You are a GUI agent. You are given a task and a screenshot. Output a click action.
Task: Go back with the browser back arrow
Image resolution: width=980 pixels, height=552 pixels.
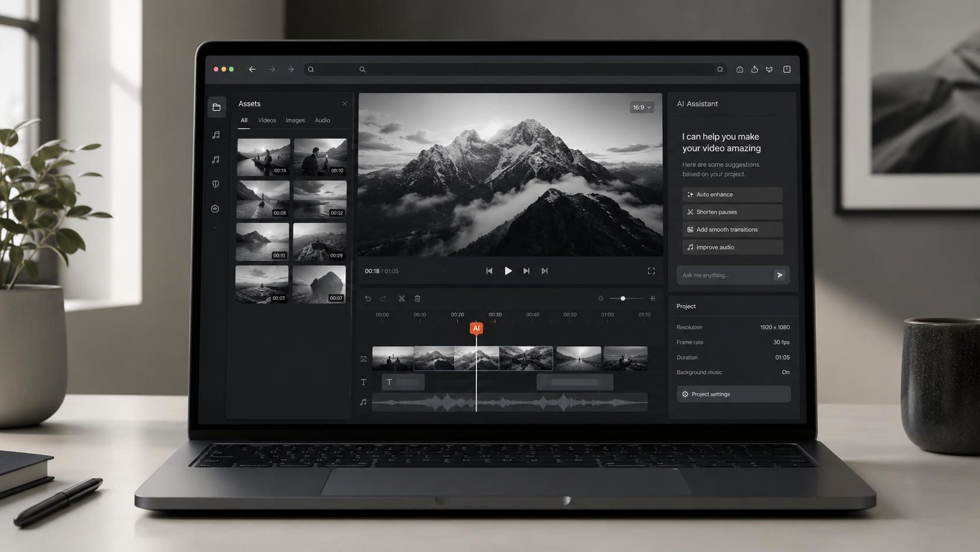coord(252,69)
